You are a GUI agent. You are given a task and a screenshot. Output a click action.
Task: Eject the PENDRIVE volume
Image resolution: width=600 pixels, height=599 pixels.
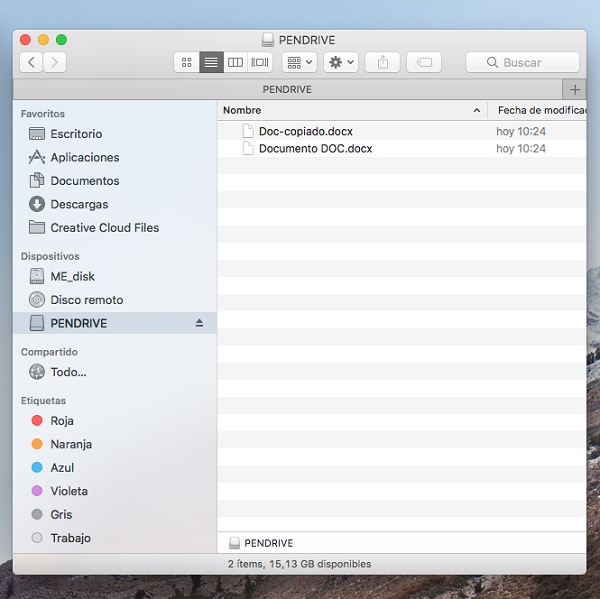coord(199,323)
